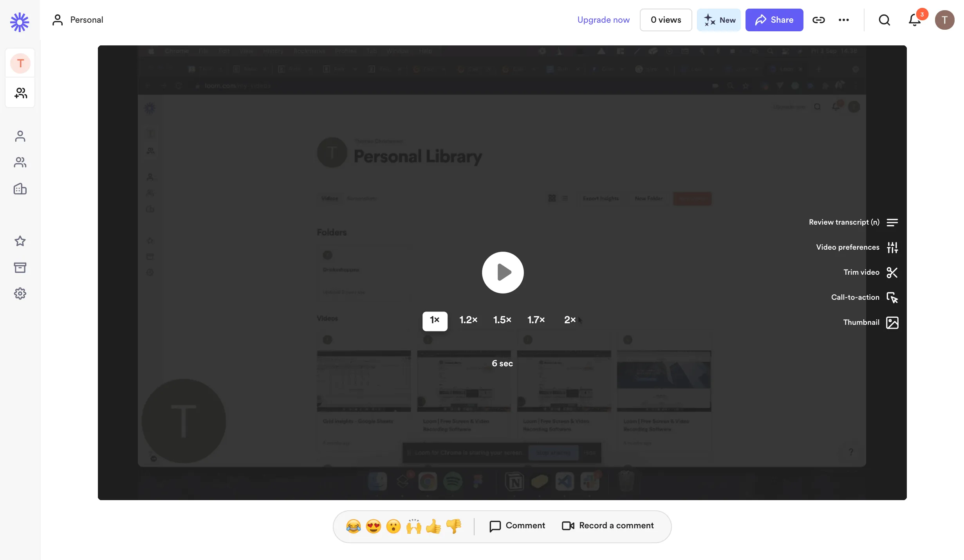Open the three-dot more options menu
The height and width of the screenshot is (560, 964).
click(844, 20)
